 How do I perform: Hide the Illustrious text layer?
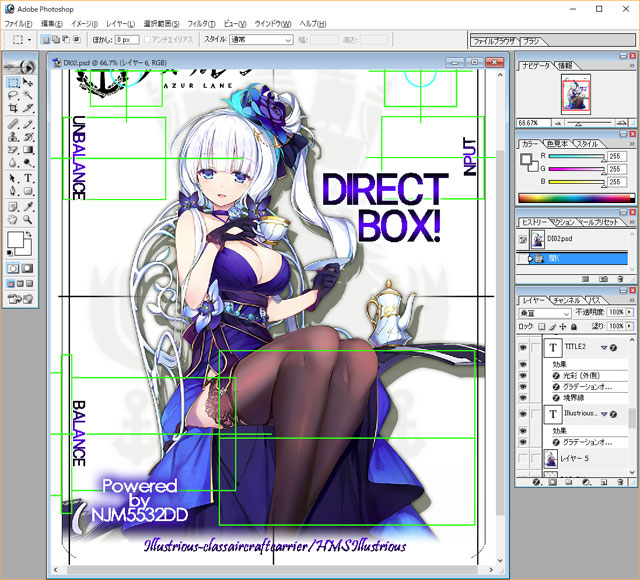click(523, 414)
